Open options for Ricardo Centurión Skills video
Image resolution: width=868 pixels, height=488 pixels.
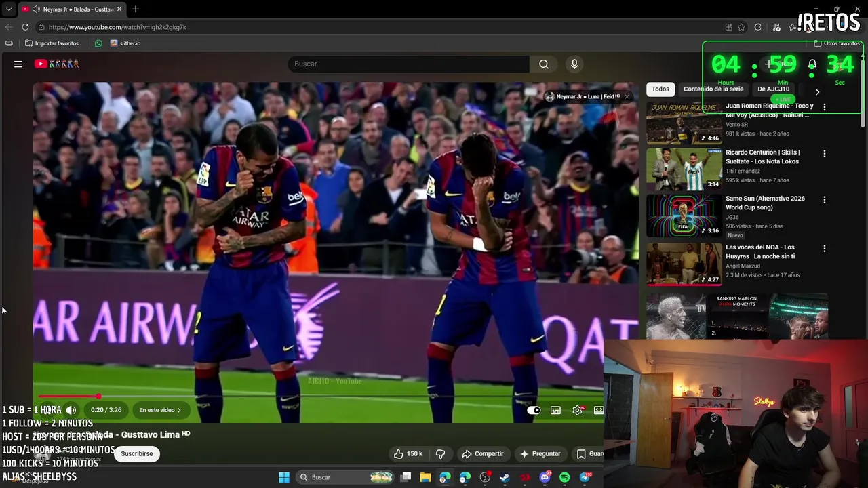pyautogui.click(x=824, y=154)
